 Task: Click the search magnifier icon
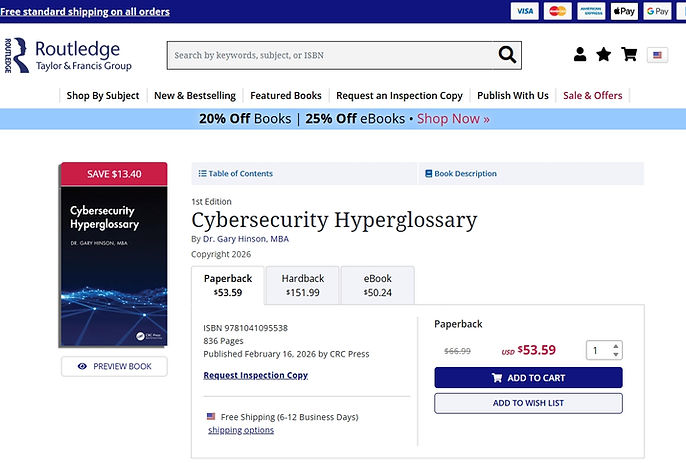pyautogui.click(x=507, y=55)
